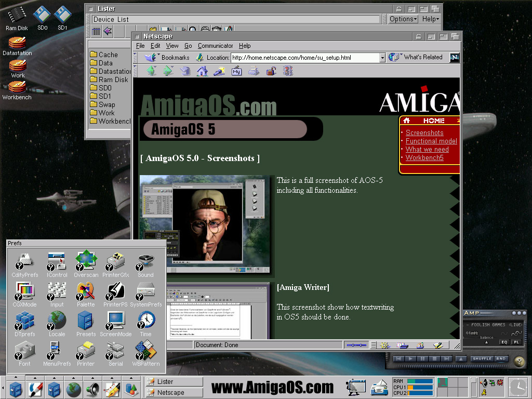The image size is (532, 399).
Task: Adjust the balance slider in AMP
Action: pos(486,342)
